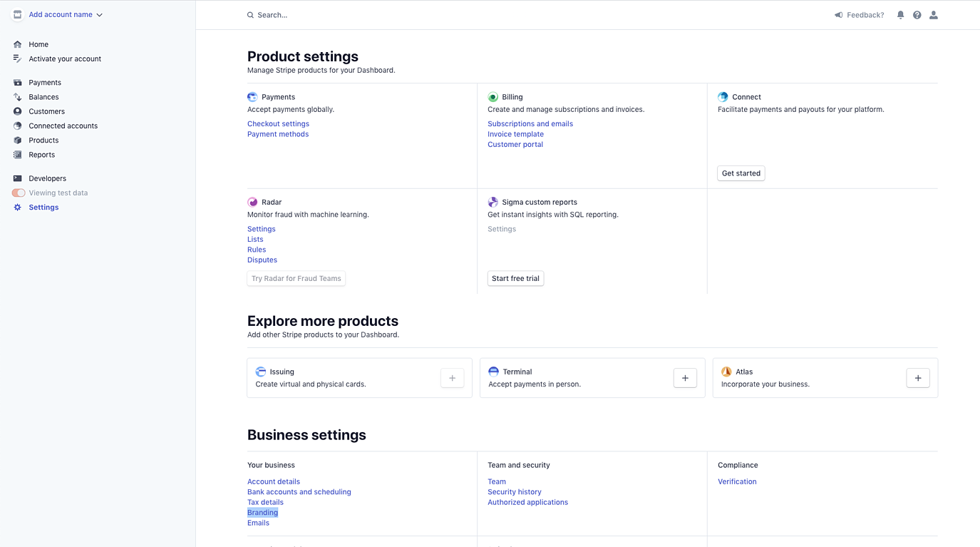The width and height of the screenshot is (980, 547).
Task: Click the Connect product icon
Action: tap(723, 97)
